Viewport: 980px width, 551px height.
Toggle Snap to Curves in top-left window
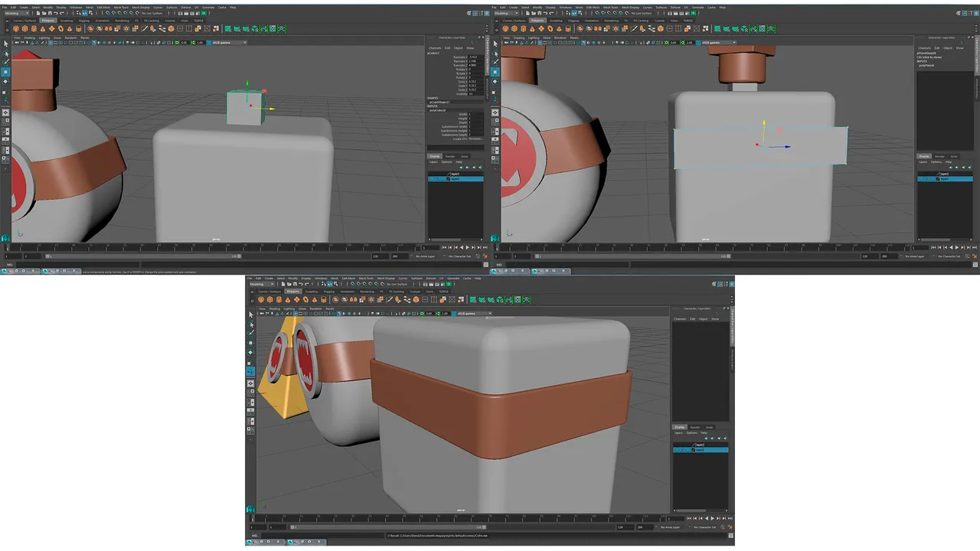(114, 13)
